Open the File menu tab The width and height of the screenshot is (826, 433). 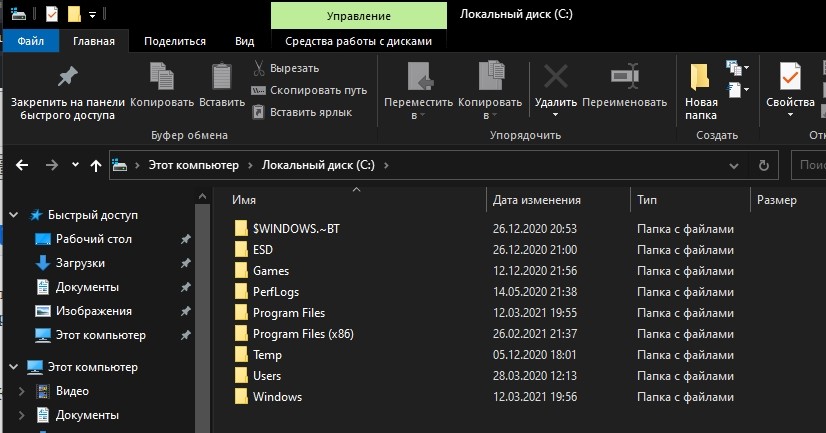click(30, 41)
